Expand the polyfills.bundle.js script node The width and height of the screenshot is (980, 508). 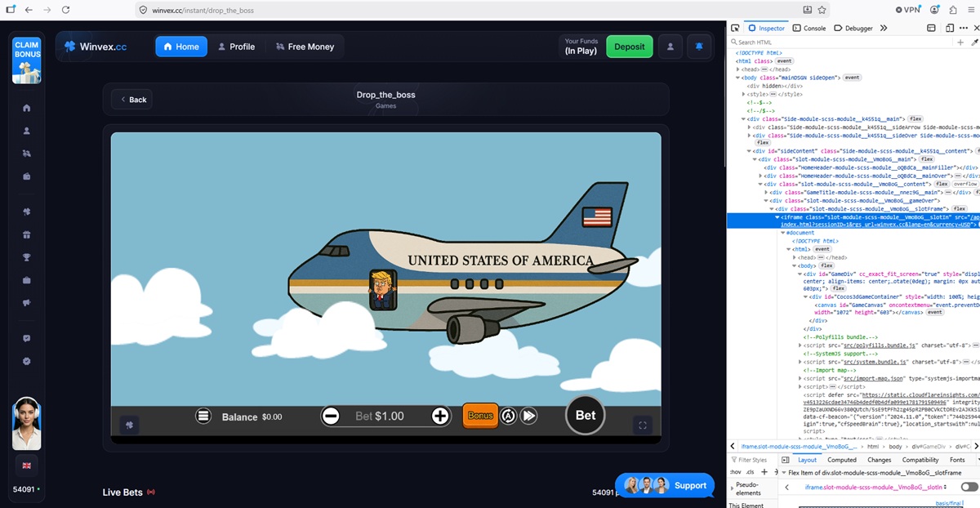coord(801,345)
